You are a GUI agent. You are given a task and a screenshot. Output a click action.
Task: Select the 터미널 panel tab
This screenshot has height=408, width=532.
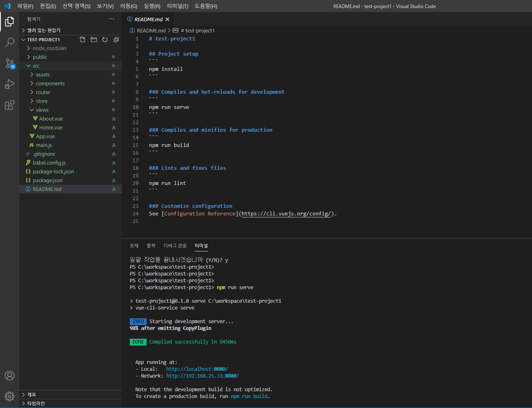(x=202, y=245)
